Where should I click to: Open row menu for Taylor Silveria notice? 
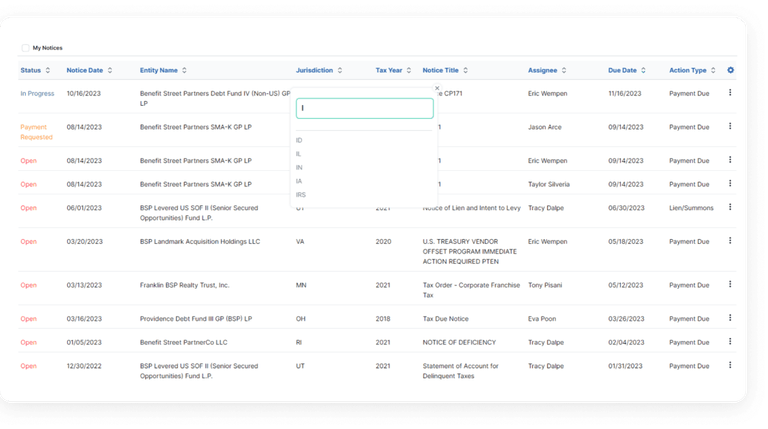pyautogui.click(x=730, y=183)
